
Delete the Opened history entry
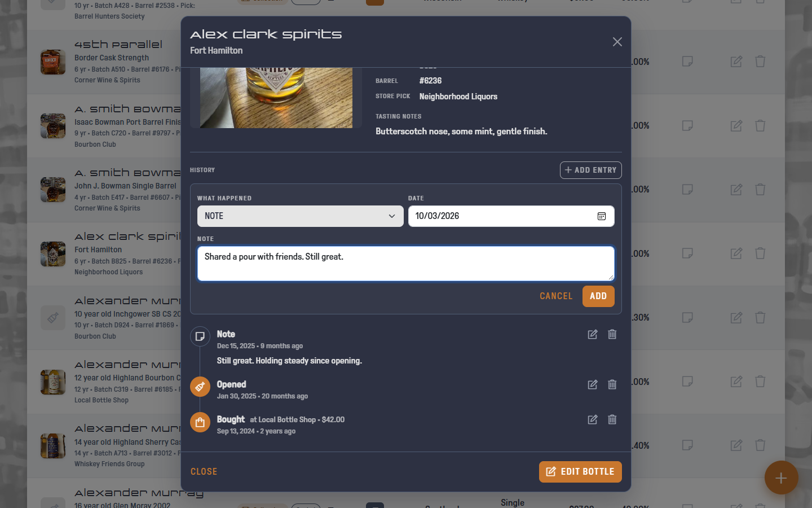coord(612,384)
